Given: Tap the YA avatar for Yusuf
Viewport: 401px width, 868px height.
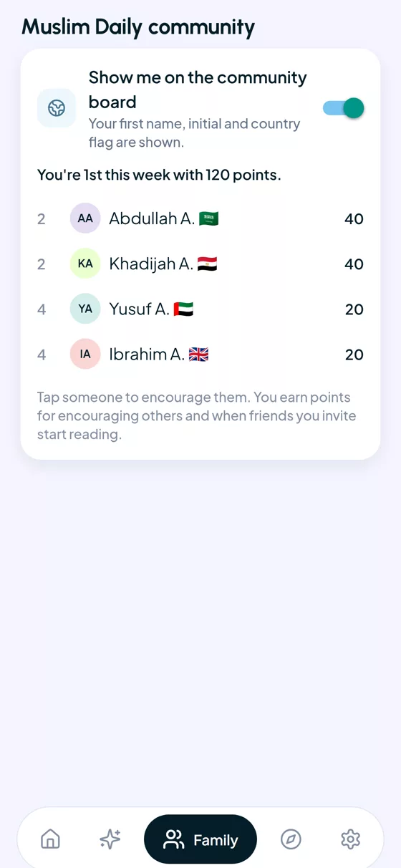Looking at the screenshot, I should [x=85, y=309].
